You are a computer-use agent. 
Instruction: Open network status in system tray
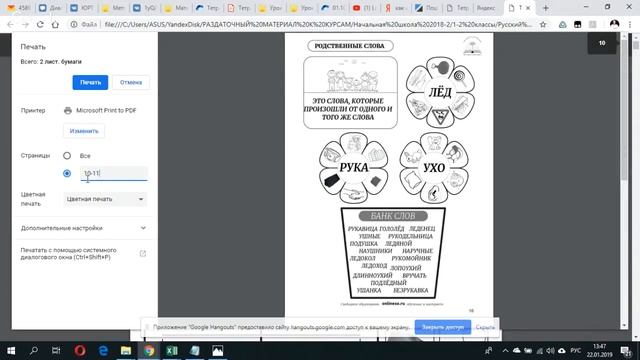(x=540, y=351)
